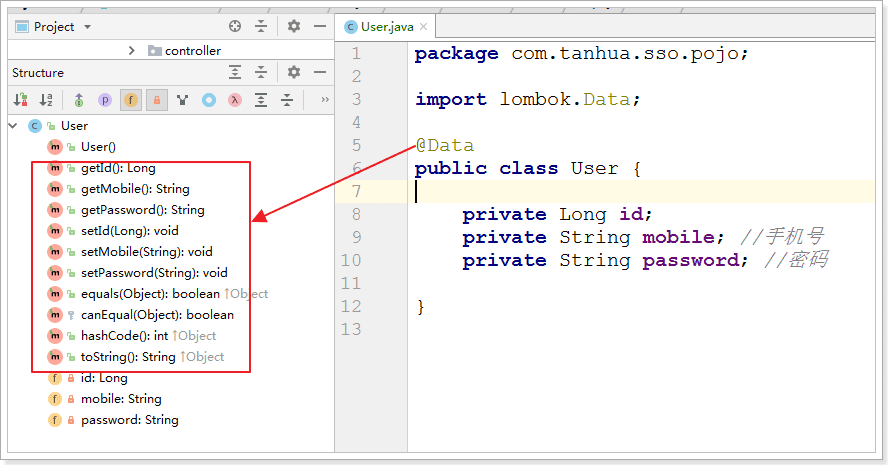Toggle Show Inherited members
Viewport: 888px width, 465px height.
point(79,100)
